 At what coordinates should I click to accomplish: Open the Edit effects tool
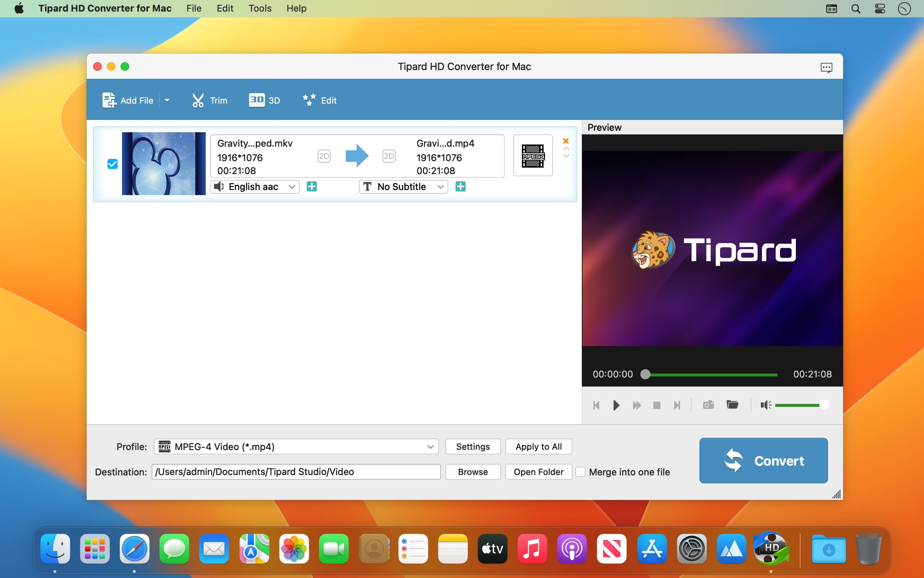pyautogui.click(x=319, y=100)
